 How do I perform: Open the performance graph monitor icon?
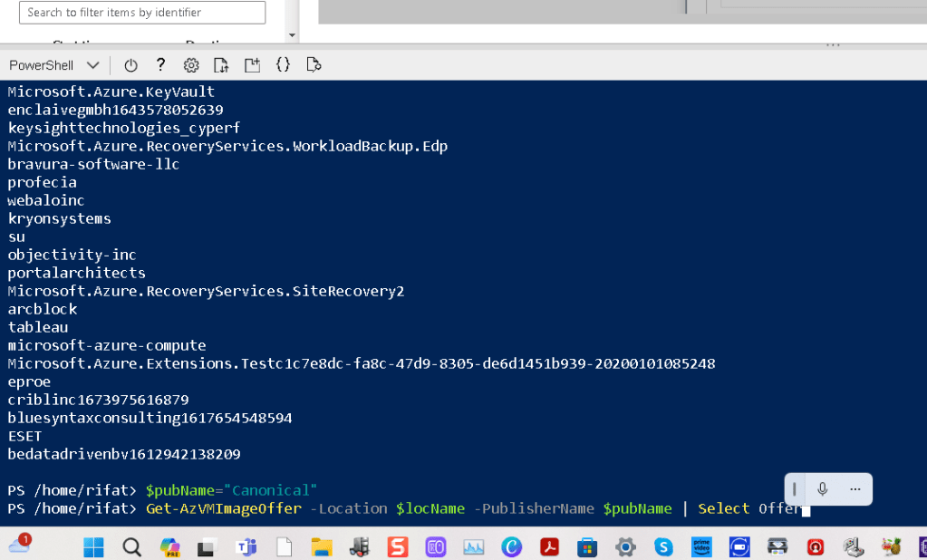tap(474, 547)
